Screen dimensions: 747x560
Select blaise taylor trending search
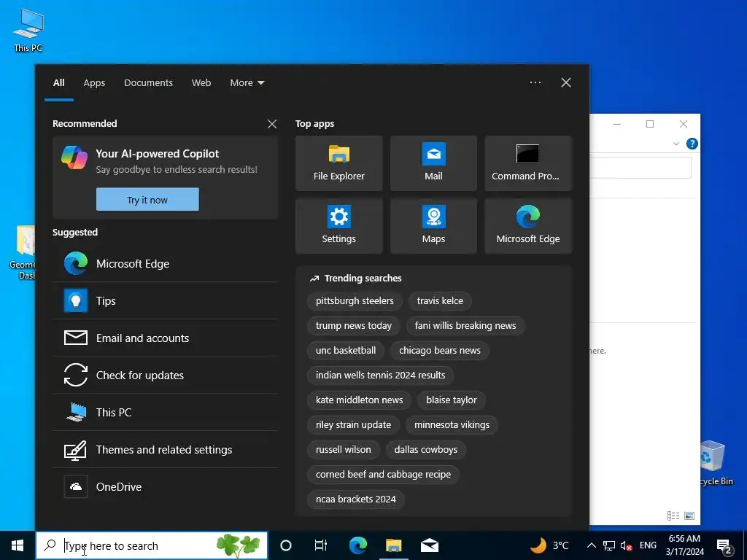pos(451,400)
